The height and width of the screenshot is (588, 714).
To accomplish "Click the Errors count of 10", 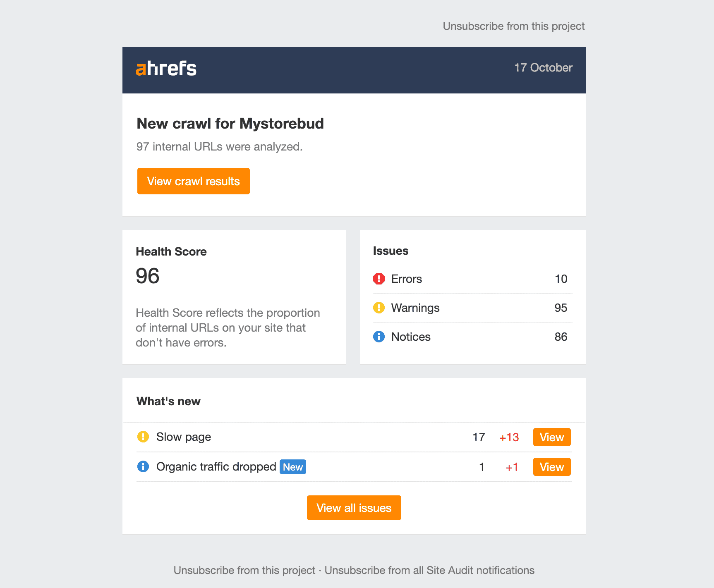I will point(561,279).
